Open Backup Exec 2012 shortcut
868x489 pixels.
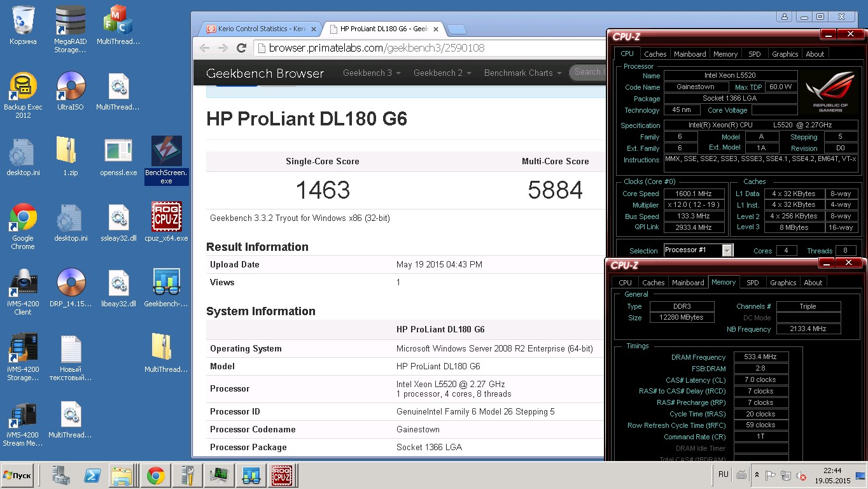tap(23, 95)
